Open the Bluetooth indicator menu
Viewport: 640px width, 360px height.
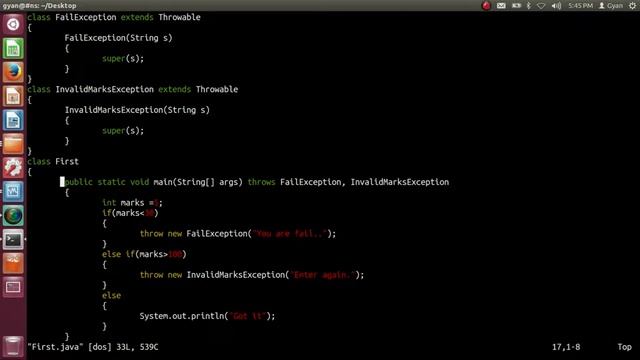[x=529, y=6]
